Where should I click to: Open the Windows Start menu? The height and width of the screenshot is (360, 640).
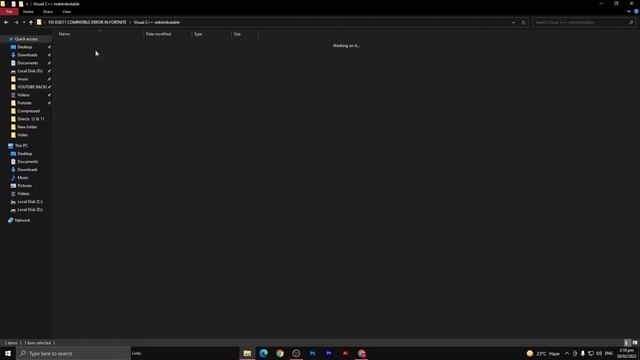pyautogui.click(x=8, y=353)
